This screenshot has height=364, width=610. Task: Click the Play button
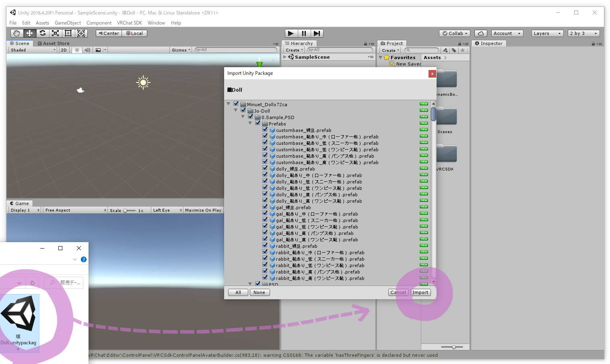pyautogui.click(x=291, y=33)
